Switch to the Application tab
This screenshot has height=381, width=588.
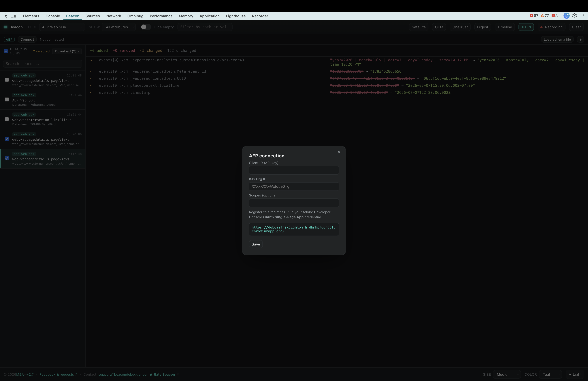[x=209, y=16]
